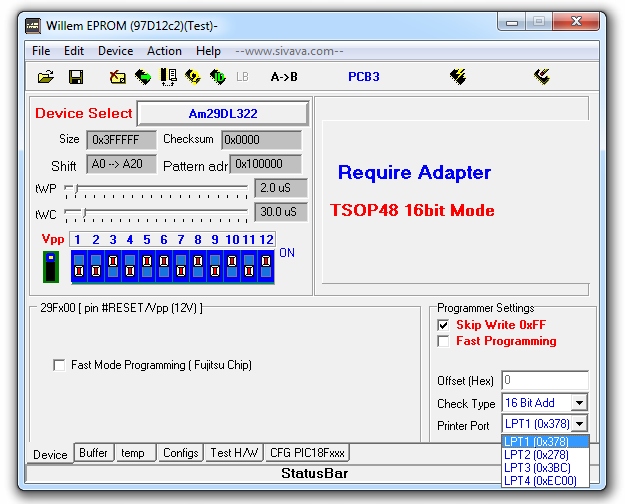
Task: Open the Configs tab
Action: tap(180, 453)
